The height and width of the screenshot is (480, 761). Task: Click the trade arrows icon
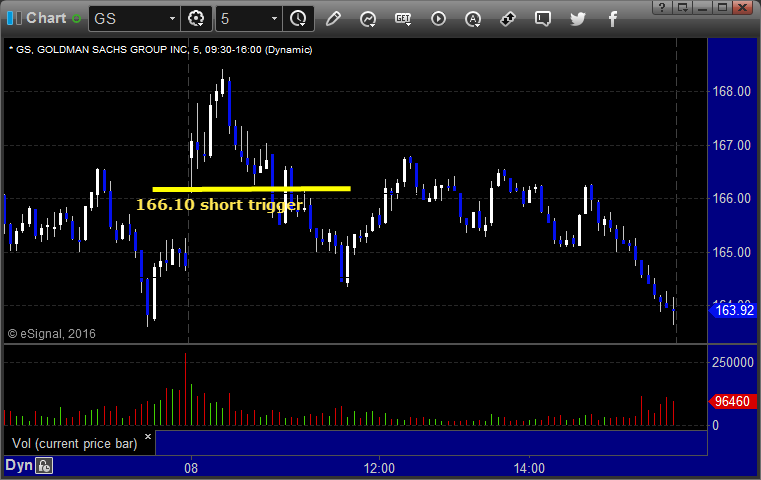point(508,19)
